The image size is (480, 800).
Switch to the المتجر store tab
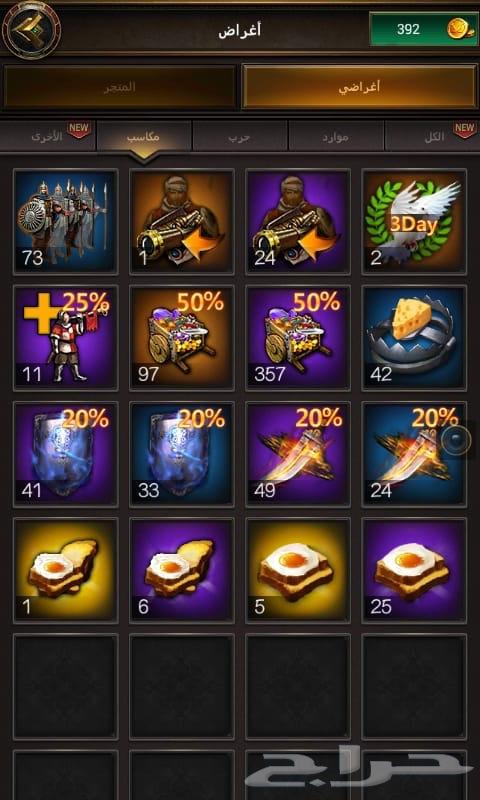120,87
